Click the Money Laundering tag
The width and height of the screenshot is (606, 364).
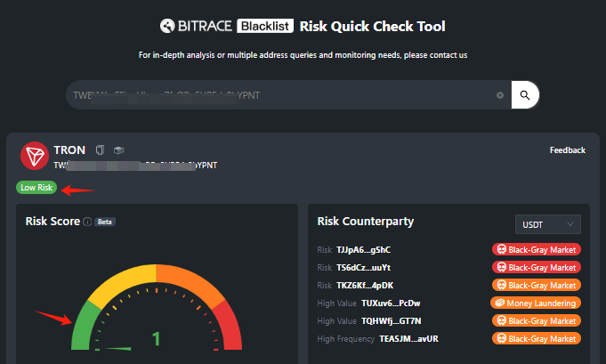536,303
